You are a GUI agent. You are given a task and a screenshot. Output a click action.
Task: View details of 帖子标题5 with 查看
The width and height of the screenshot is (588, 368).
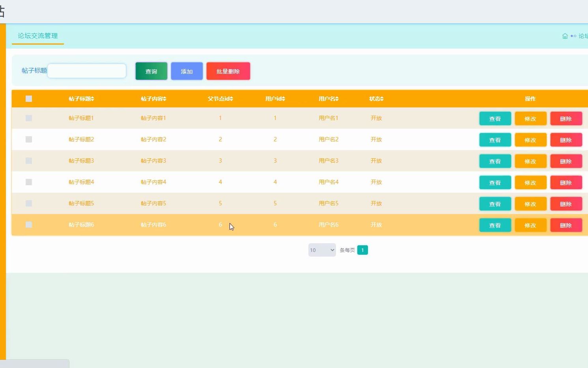(495, 204)
